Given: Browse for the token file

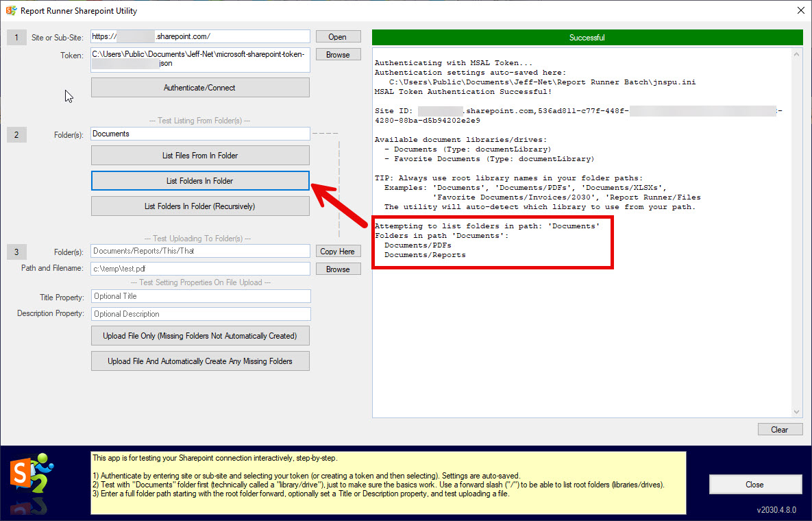Looking at the screenshot, I should click(337, 55).
